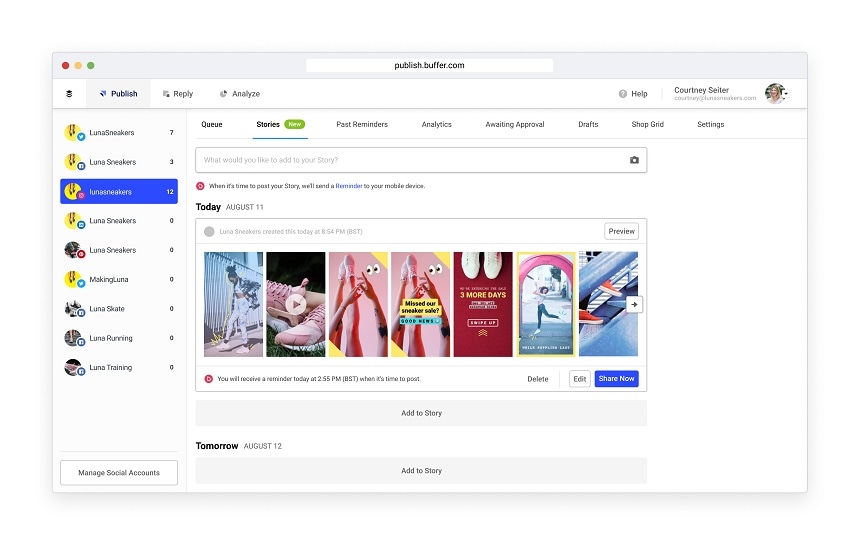The width and height of the screenshot is (860, 545).
Task: Click the camera icon in composer
Action: pyautogui.click(x=634, y=160)
